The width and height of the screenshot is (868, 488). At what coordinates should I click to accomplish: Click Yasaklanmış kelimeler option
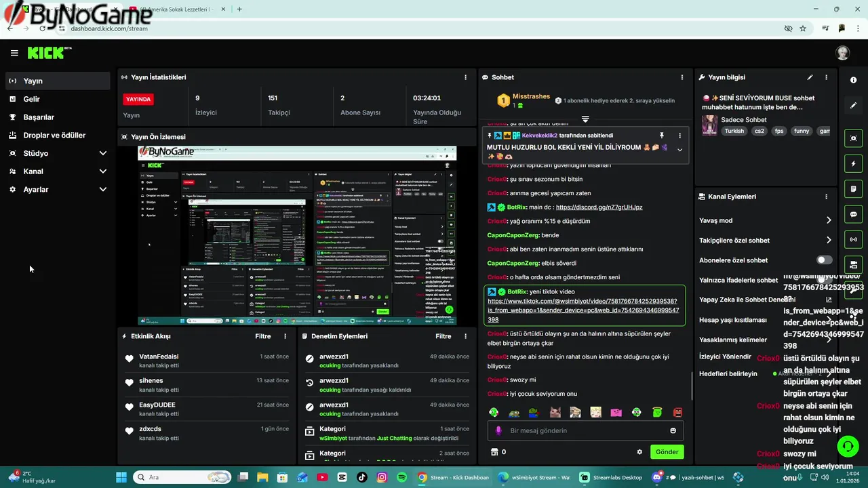coord(733,340)
